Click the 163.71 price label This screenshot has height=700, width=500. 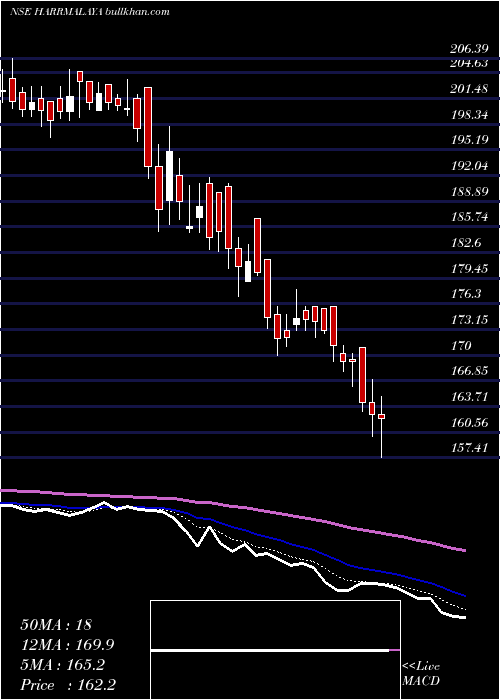tap(468, 397)
